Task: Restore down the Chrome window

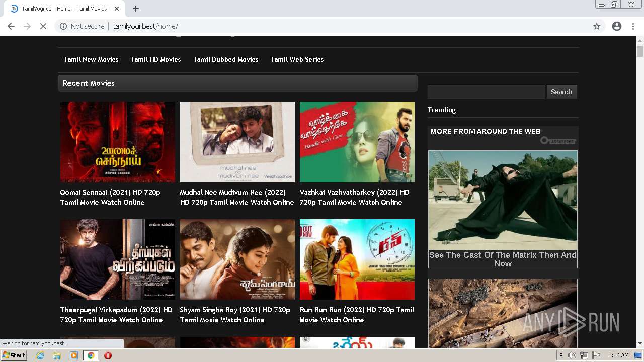Action: (614, 5)
